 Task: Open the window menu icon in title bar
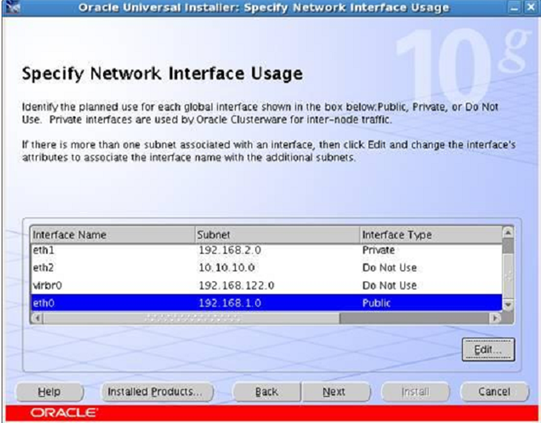click(x=13, y=8)
